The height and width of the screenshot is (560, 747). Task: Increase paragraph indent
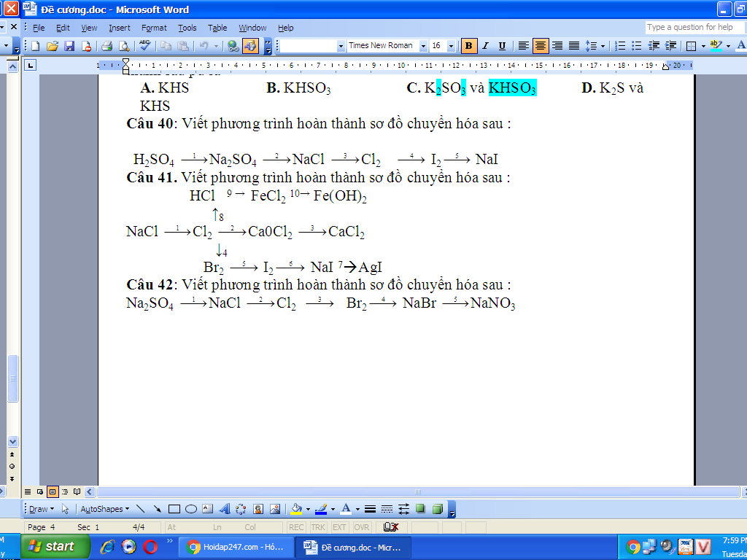[x=671, y=46]
